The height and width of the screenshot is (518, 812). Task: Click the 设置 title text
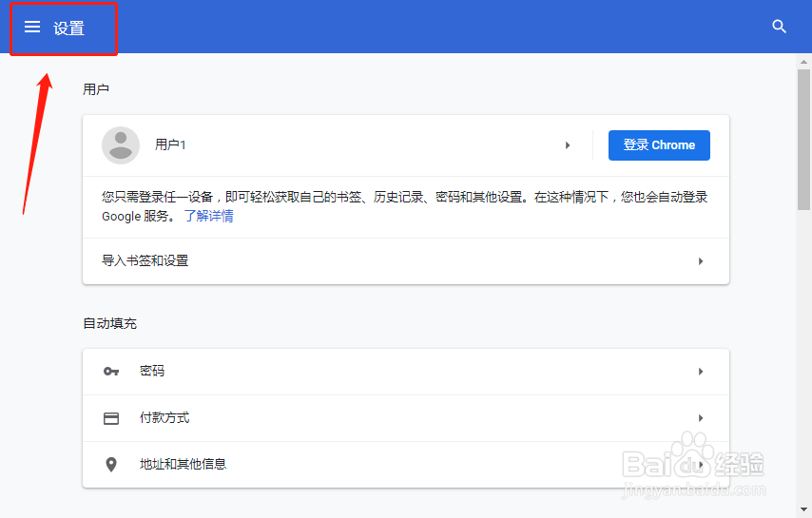point(68,28)
